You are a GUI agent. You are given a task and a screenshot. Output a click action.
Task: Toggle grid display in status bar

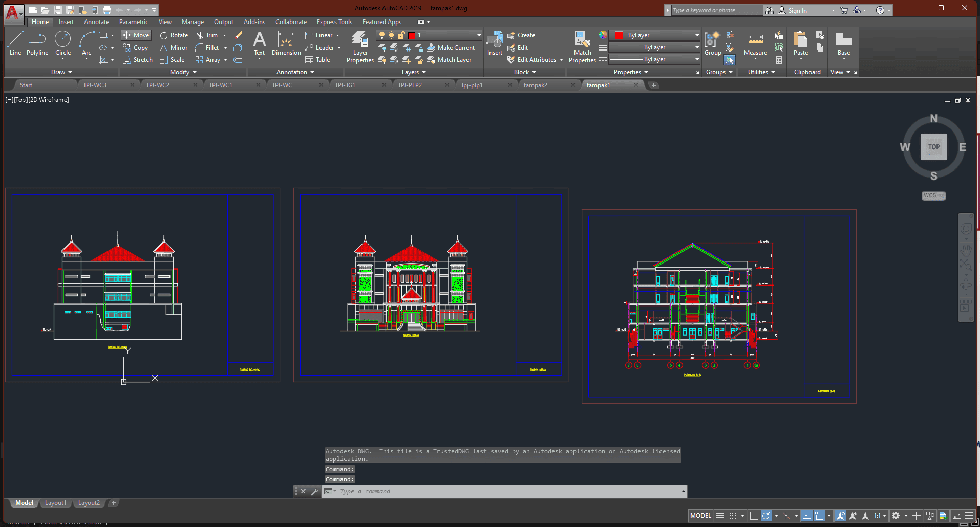[720, 516]
